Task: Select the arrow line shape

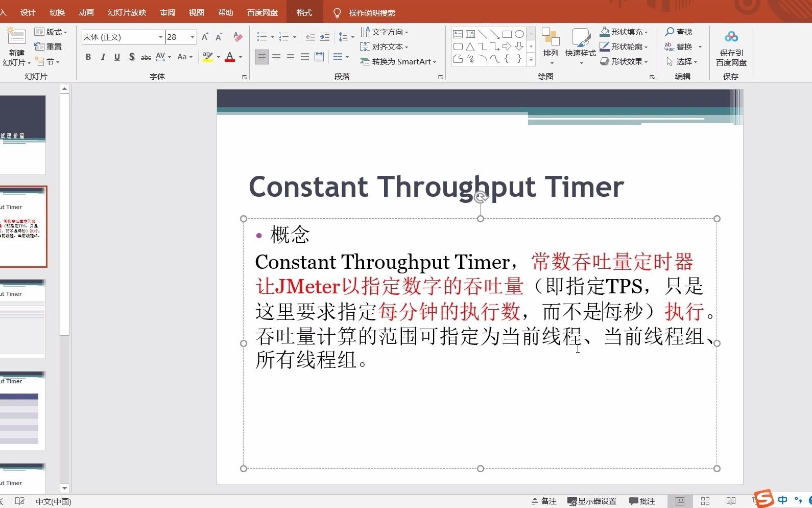Action: click(x=495, y=34)
